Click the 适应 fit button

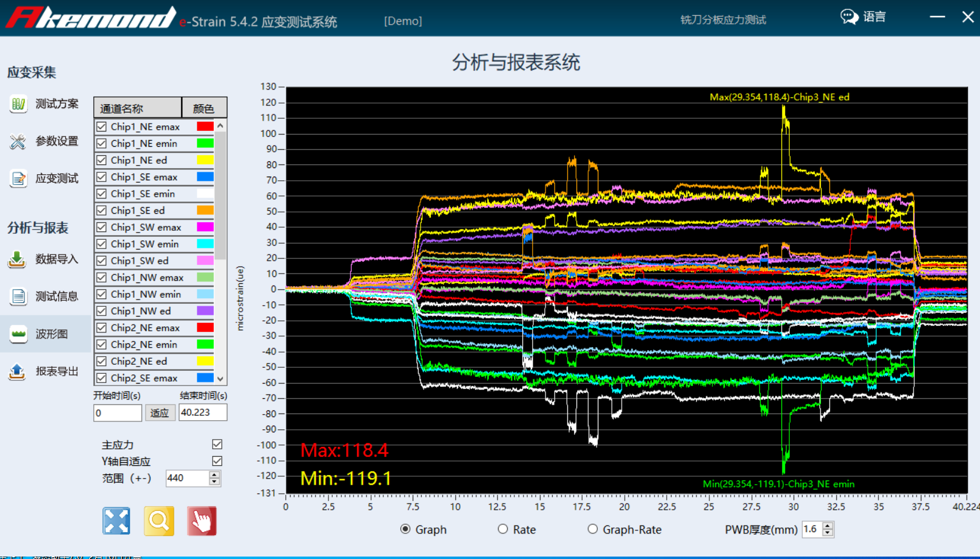(x=159, y=413)
